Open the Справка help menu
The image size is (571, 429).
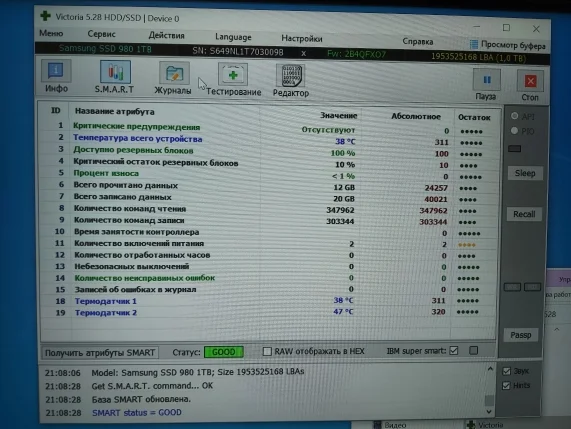[x=418, y=42]
